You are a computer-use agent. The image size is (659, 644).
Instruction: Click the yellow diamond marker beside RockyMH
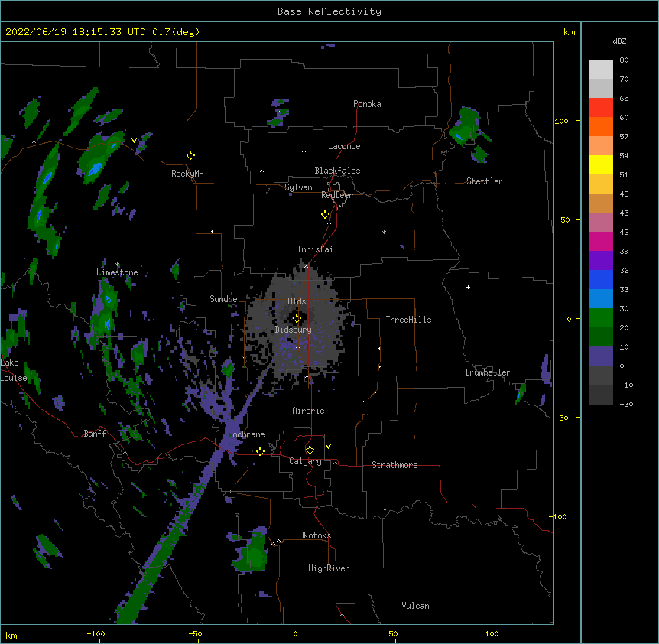point(190,156)
